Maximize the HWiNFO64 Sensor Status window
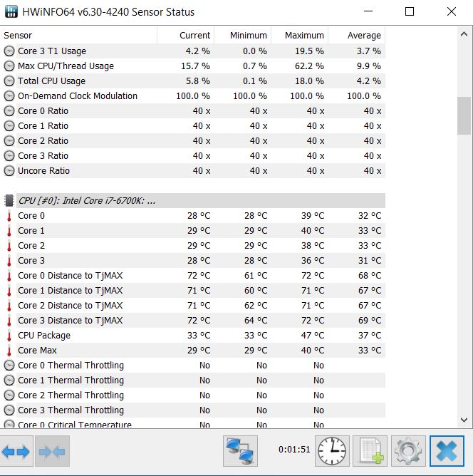Image resolution: width=473 pixels, height=476 pixels. (410, 11)
